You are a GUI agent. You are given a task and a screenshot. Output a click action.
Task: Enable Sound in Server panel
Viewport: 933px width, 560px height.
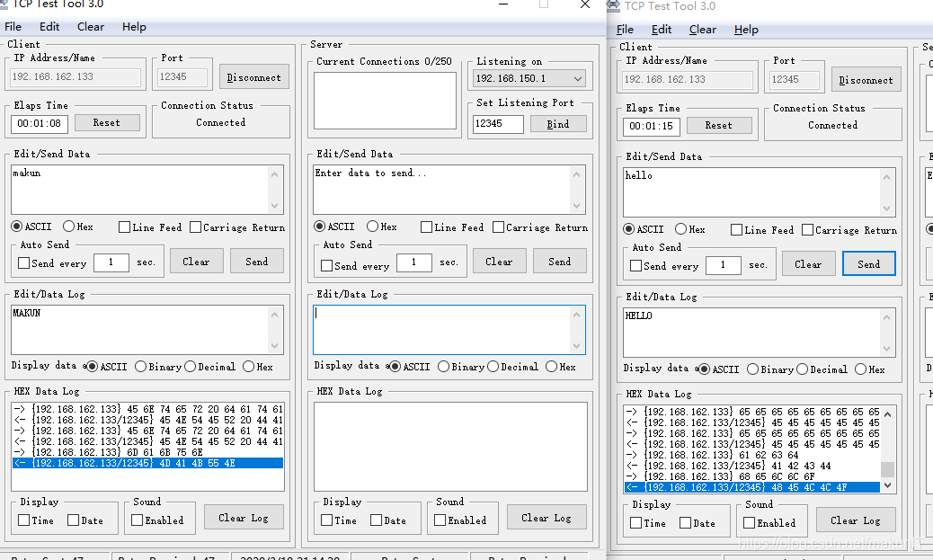[x=460, y=520]
